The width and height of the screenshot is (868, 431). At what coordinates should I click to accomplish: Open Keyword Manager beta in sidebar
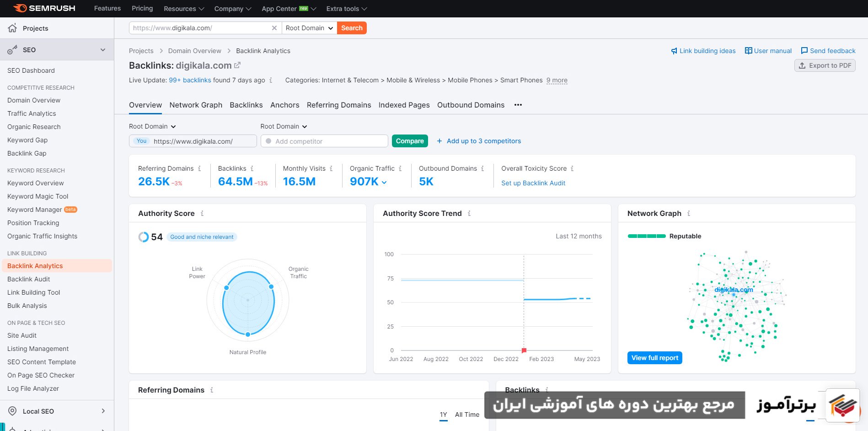click(42, 210)
